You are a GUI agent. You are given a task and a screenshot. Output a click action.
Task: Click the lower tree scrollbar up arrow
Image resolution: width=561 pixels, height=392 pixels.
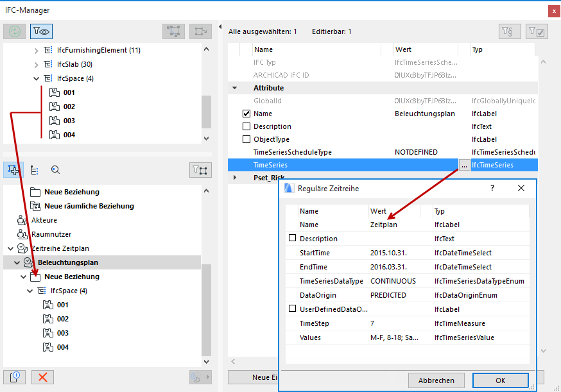(207, 191)
